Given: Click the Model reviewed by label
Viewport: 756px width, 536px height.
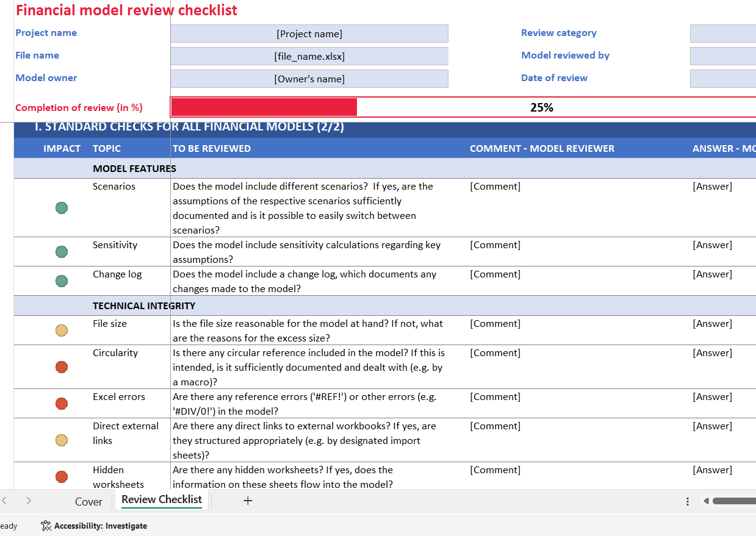Looking at the screenshot, I should coord(566,55).
